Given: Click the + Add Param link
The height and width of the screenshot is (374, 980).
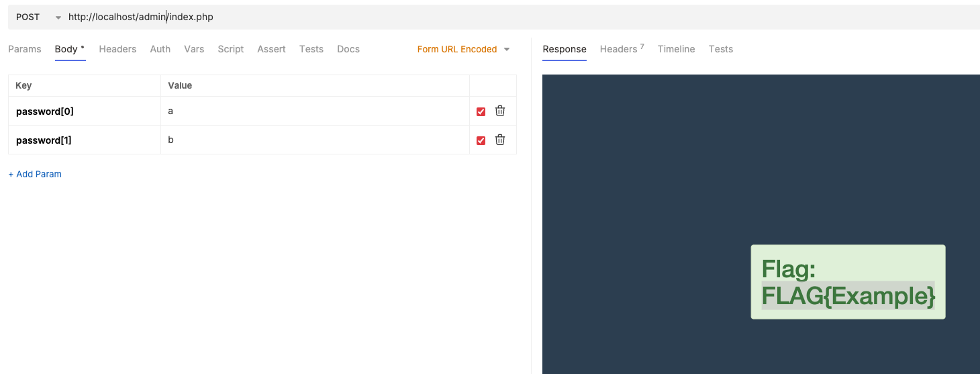Looking at the screenshot, I should point(35,174).
